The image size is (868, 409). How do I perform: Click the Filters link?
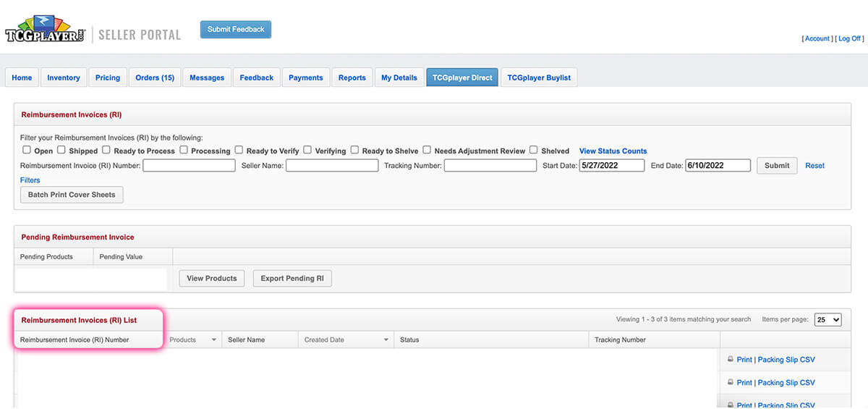[30, 180]
